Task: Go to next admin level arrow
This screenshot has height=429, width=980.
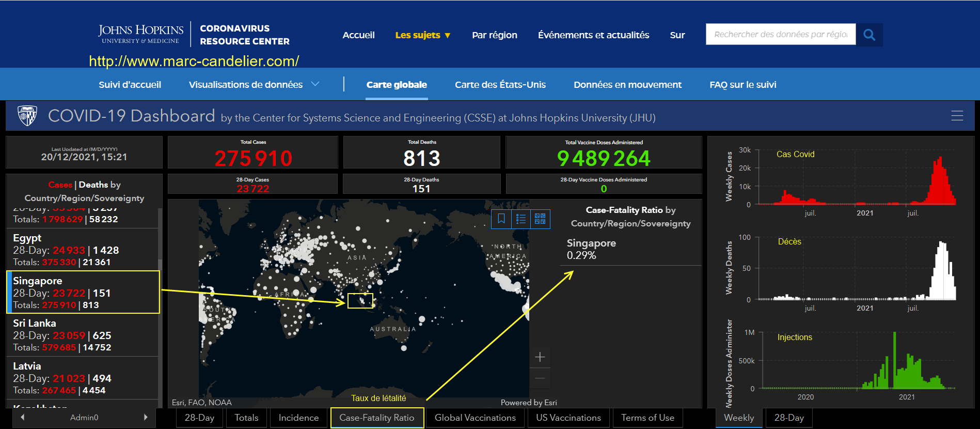Action: [x=146, y=417]
